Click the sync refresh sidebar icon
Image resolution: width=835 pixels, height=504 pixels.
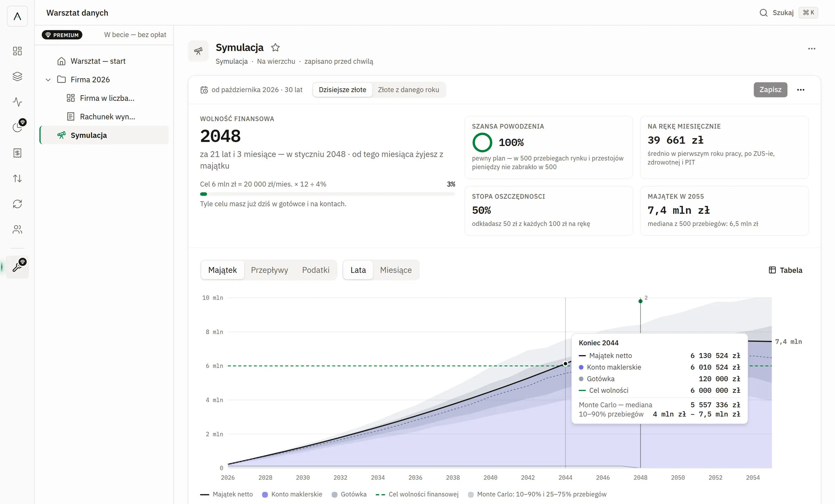point(17,204)
